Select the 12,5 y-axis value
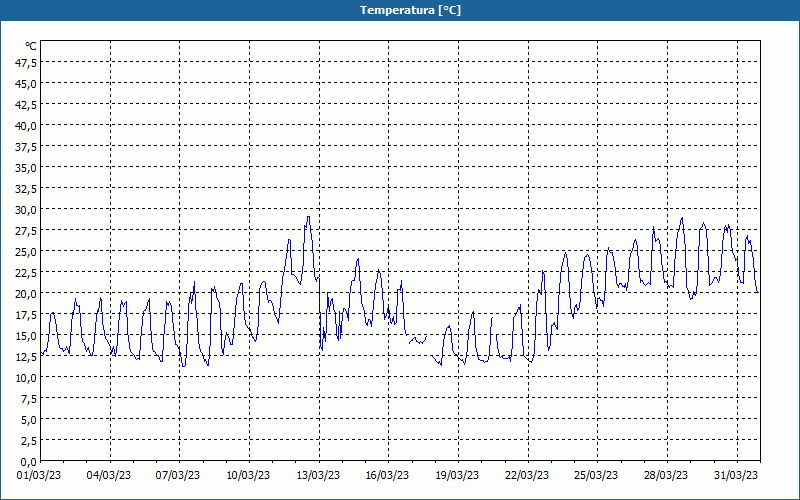 tap(27, 357)
